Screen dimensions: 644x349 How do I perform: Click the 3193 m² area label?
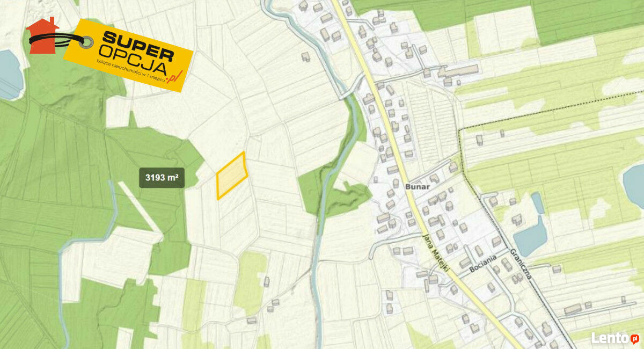tap(162, 178)
